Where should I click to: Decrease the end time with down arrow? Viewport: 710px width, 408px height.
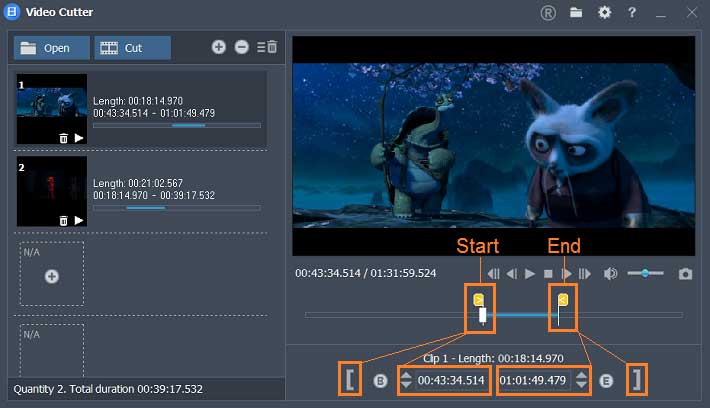pyautogui.click(x=581, y=384)
